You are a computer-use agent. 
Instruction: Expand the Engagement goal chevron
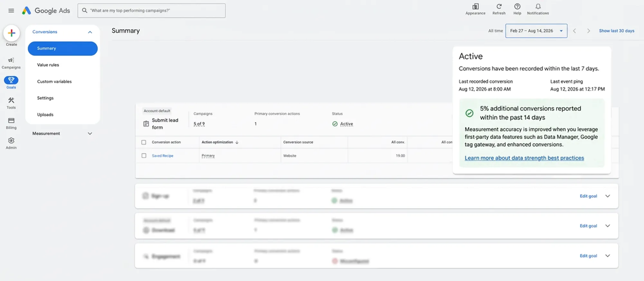tap(608, 256)
